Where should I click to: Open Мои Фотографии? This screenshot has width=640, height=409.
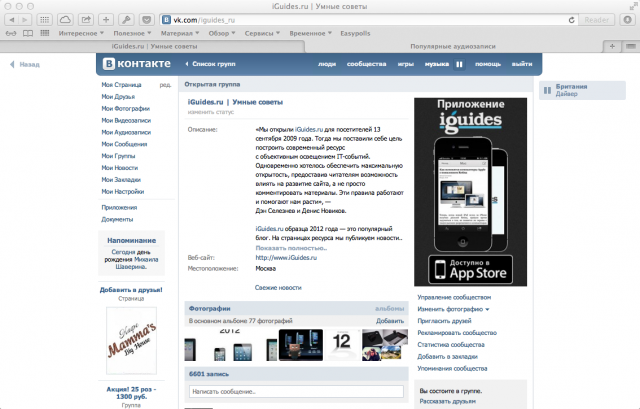coord(126,109)
